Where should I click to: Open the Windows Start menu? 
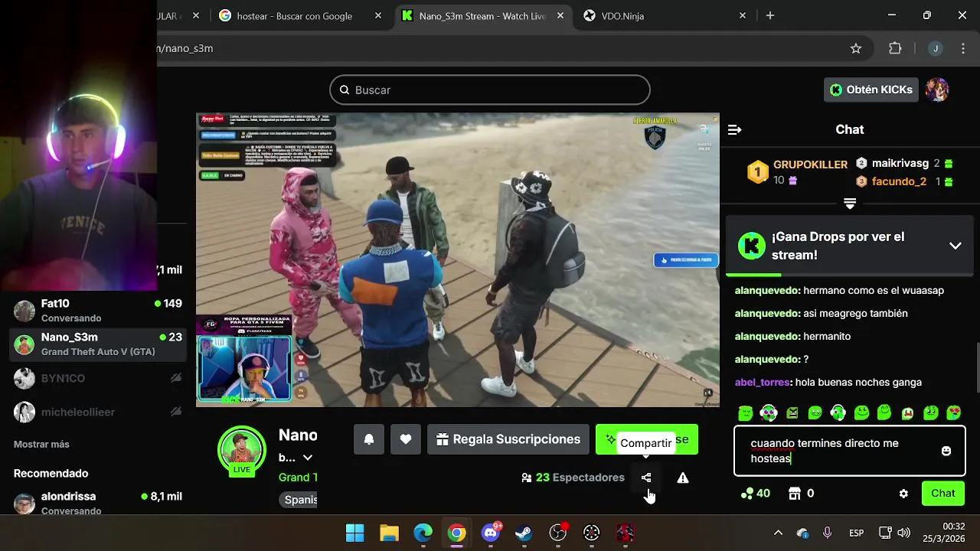click(355, 533)
